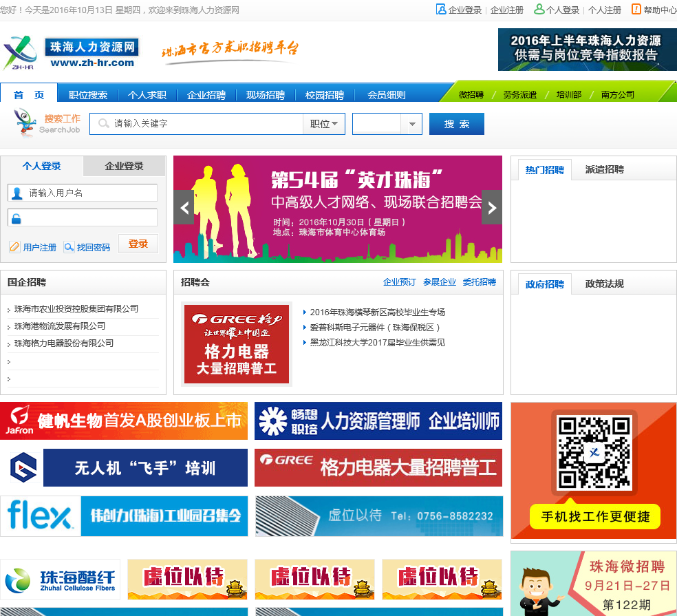The width and height of the screenshot is (677, 616).
Task: Click the ZH-HR site logo
Action: (20, 53)
